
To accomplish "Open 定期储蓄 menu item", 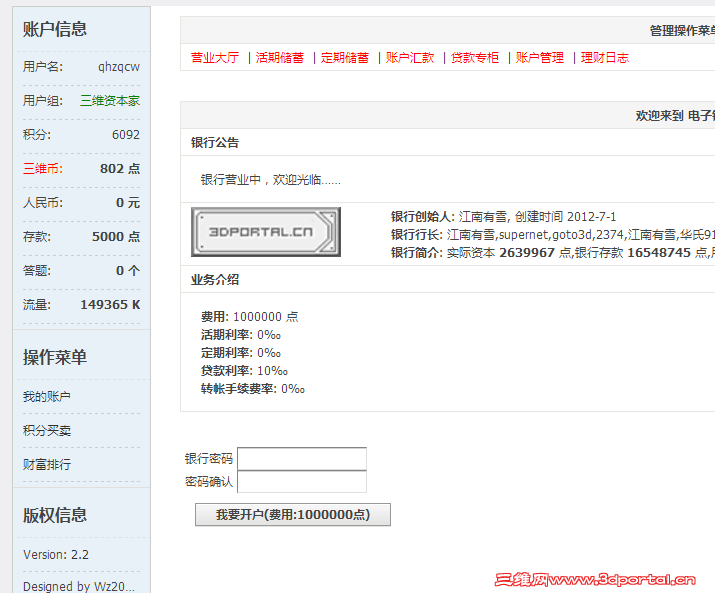I will pos(345,57).
